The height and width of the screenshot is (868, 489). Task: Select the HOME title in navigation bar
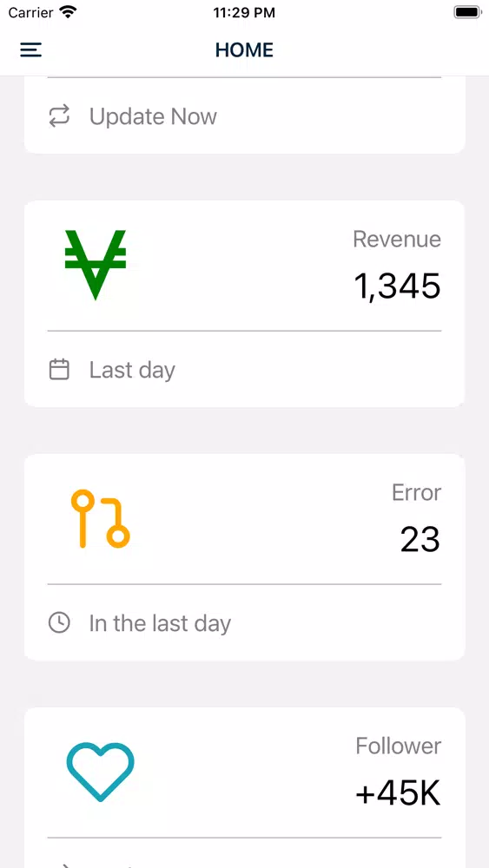[244, 49]
